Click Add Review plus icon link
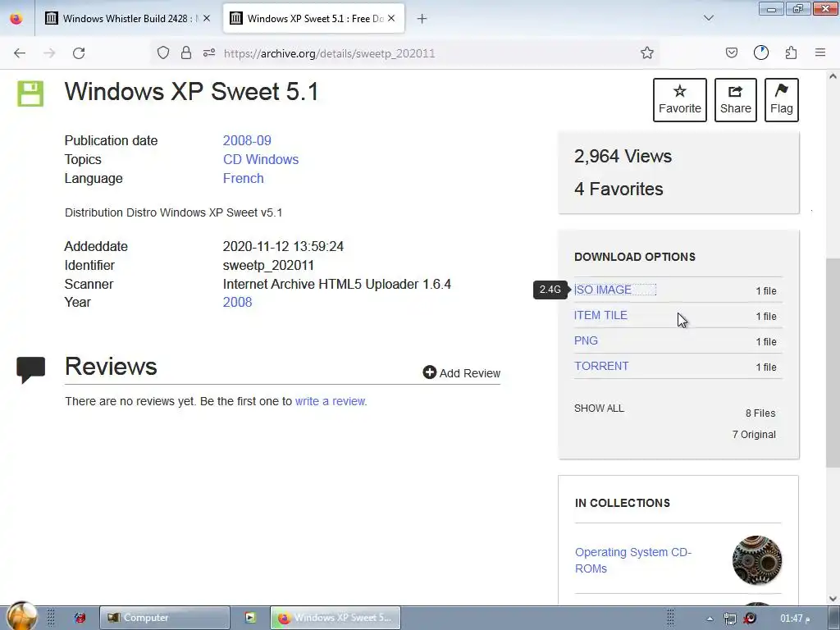Viewport: 840px width, 630px height. click(461, 373)
